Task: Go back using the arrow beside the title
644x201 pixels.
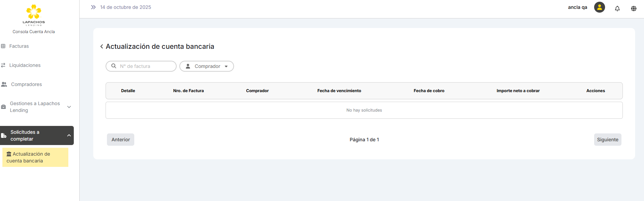Action: point(101,46)
